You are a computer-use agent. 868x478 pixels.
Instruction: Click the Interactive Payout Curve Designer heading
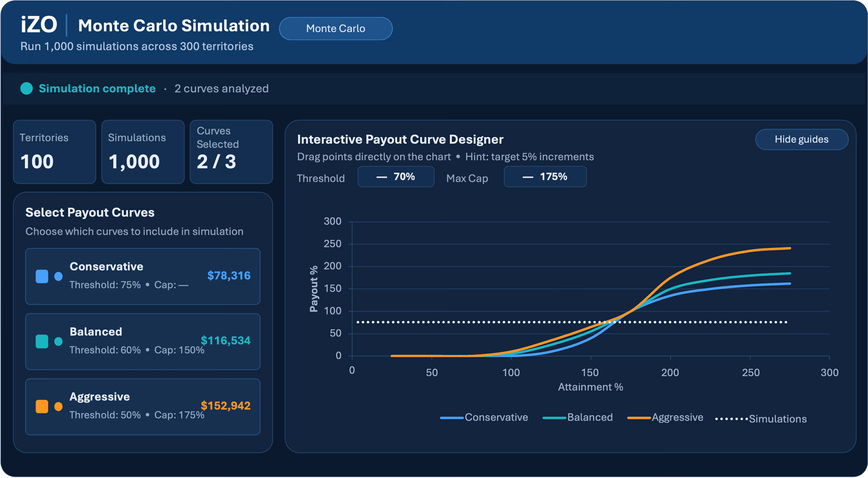point(400,139)
